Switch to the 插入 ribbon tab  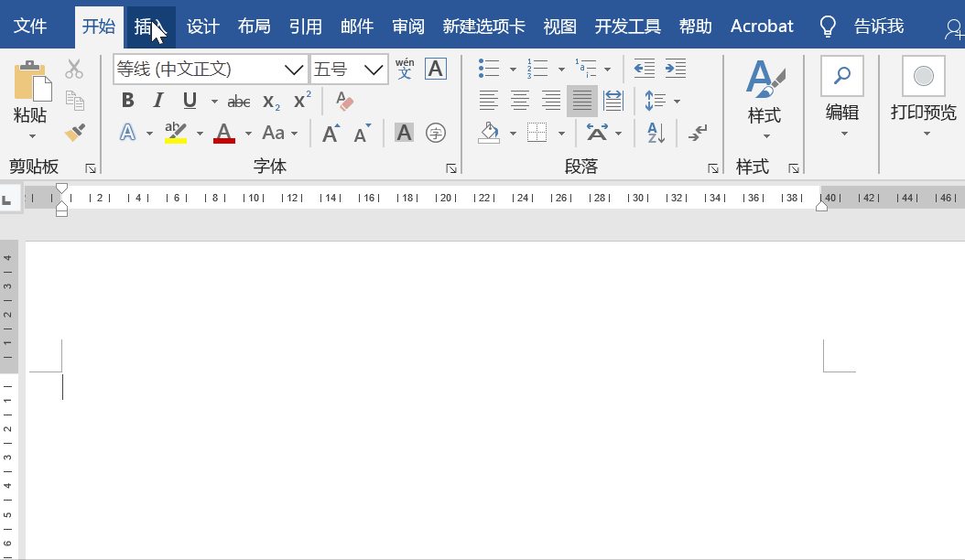(150, 27)
